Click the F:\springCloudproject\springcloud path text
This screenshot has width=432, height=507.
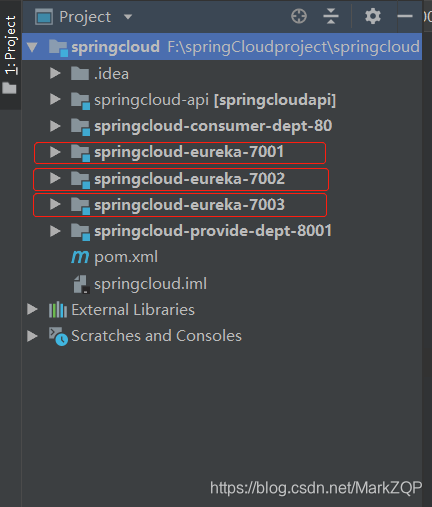click(293, 47)
